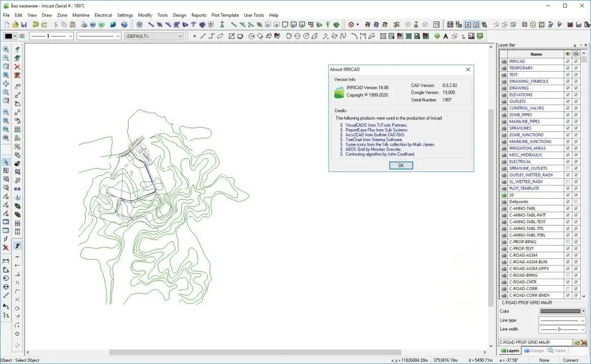Click OK in About IRRICAD dialog
Viewport: 591px width, 364px height.
click(401, 165)
